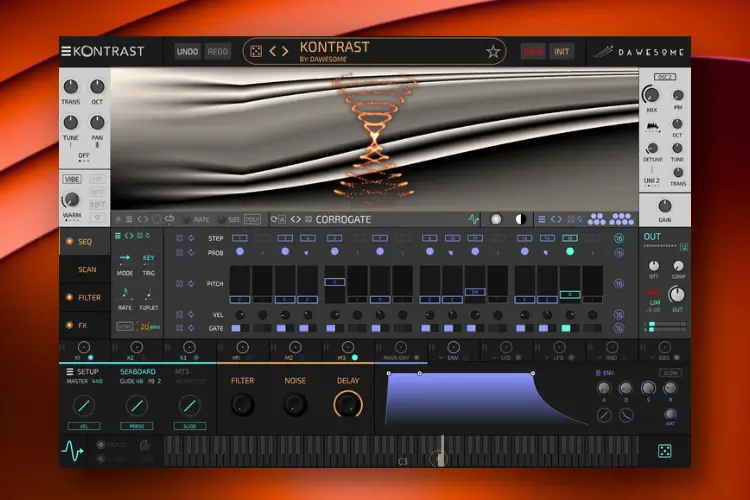Reset the PROB row cycle icon
Viewport: 750px width, 500px height.
point(191,252)
